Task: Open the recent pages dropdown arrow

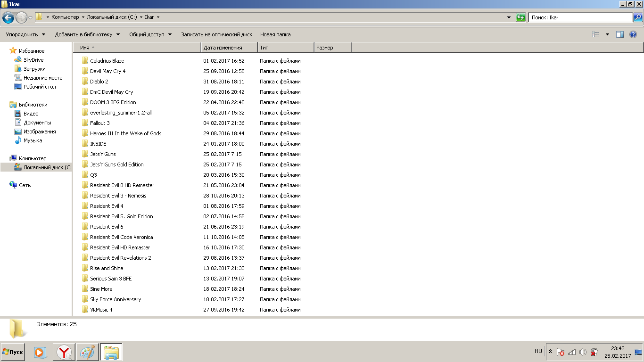Action: [x=30, y=18]
